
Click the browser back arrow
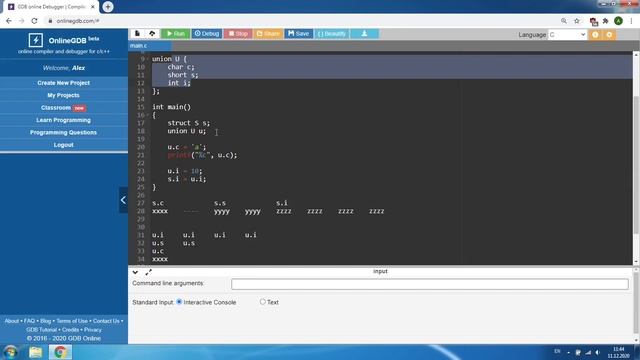click(9, 21)
